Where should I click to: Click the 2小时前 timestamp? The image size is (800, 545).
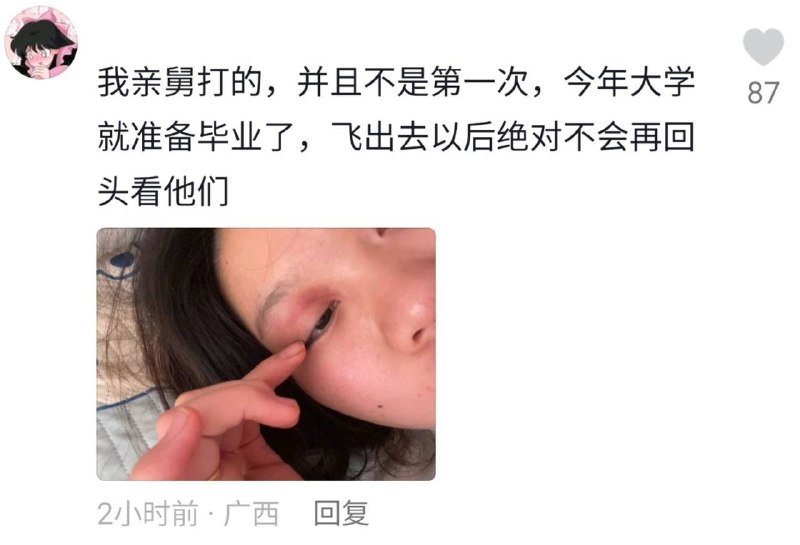click(x=147, y=513)
